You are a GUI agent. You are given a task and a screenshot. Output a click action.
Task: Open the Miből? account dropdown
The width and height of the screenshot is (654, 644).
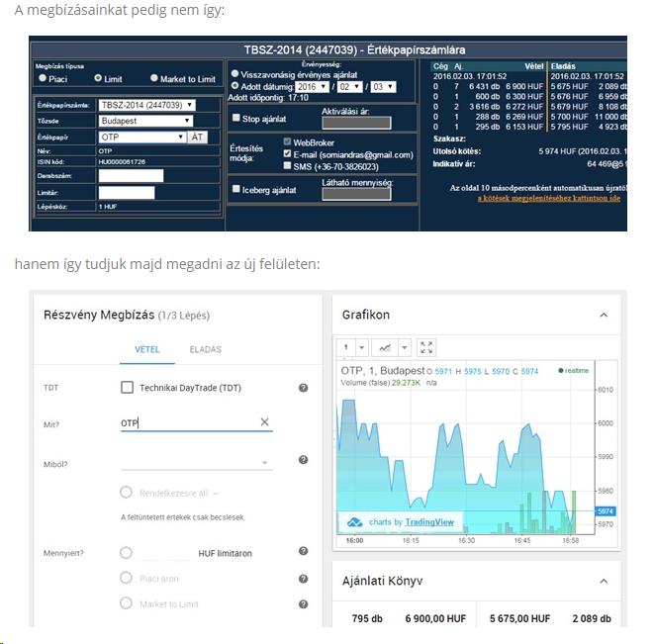click(197, 462)
